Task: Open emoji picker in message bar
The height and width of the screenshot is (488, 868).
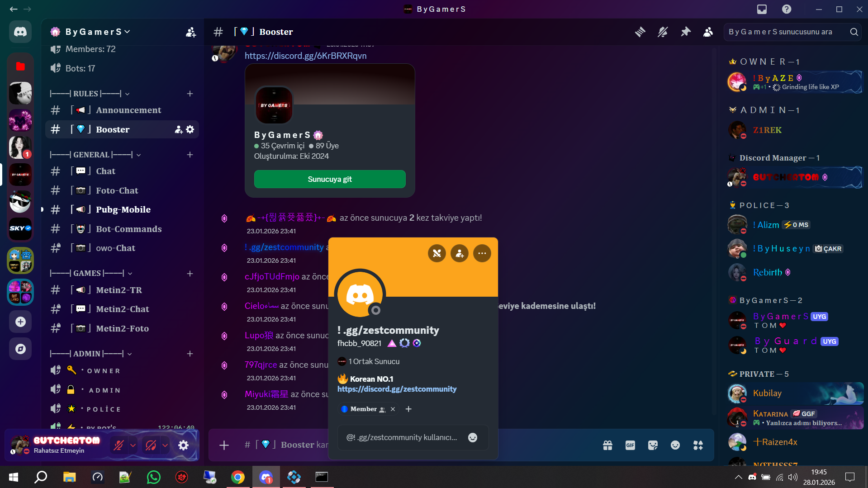Action: pyautogui.click(x=675, y=445)
